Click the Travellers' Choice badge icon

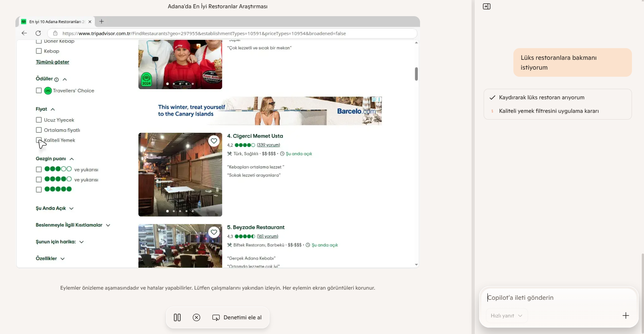click(48, 91)
